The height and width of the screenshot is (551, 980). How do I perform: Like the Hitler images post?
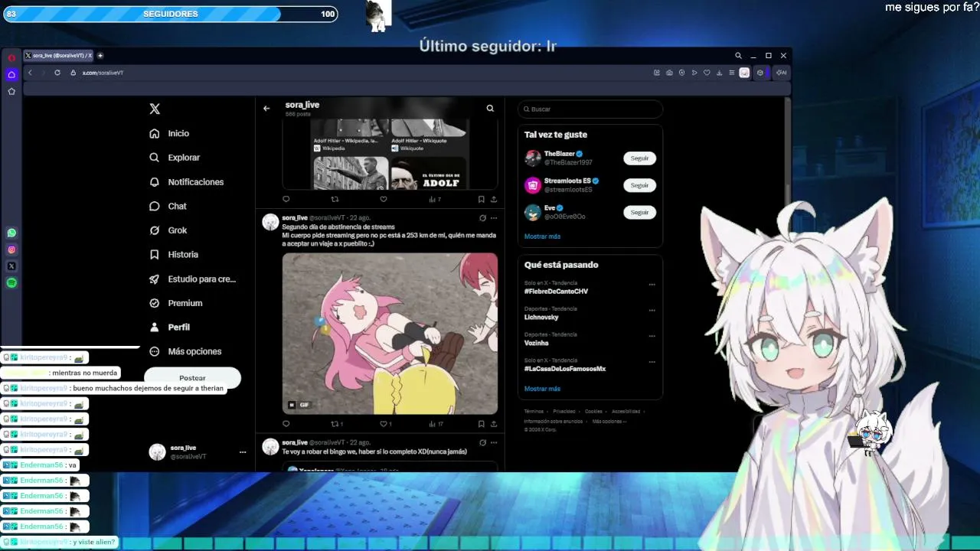click(x=384, y=199)
